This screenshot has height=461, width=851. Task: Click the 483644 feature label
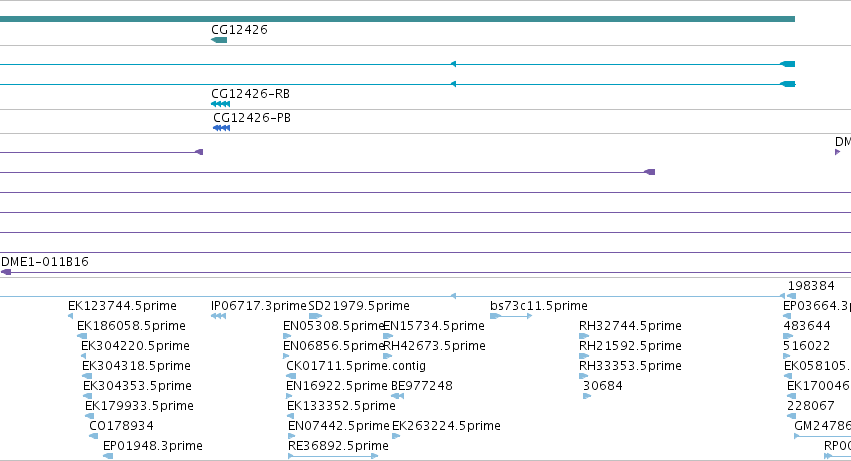806,326
